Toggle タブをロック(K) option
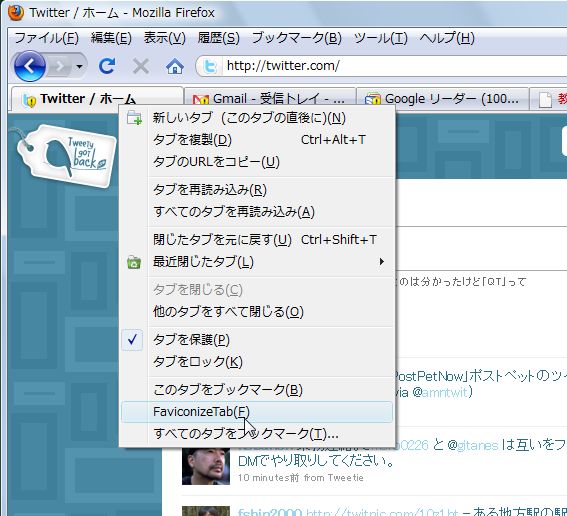 click(257, 362)
